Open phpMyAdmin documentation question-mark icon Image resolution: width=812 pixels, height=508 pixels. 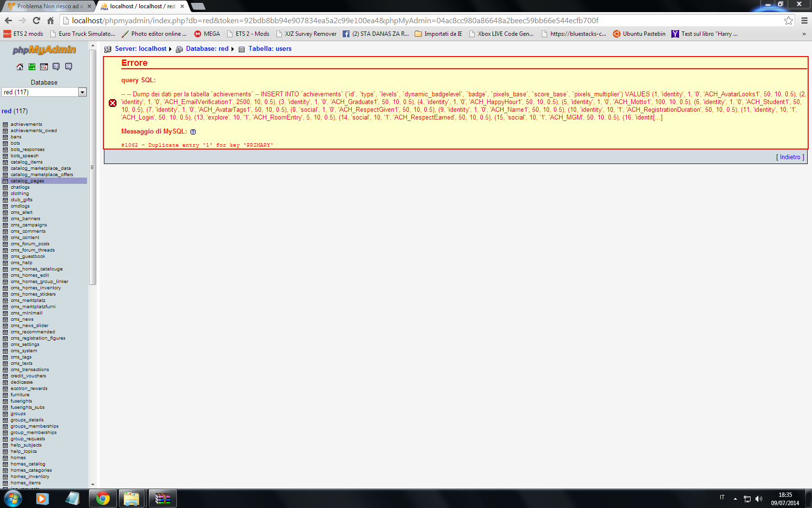click(56, 67)
